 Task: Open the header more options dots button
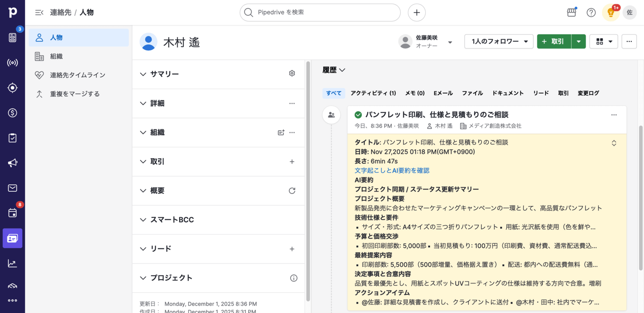pyautogui.click(x=629, y=41)
